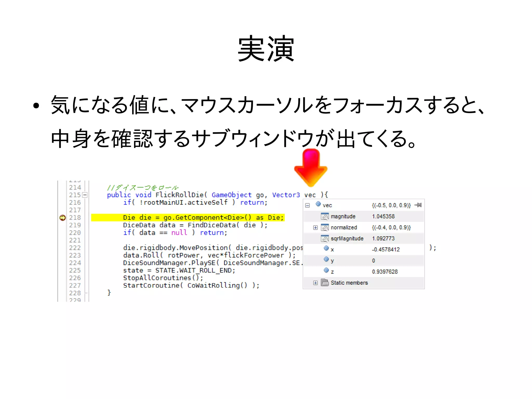The height and width of the screenshot is (399, 532).
Task: Select the z value 0.9397628
Action: (385, 272)
